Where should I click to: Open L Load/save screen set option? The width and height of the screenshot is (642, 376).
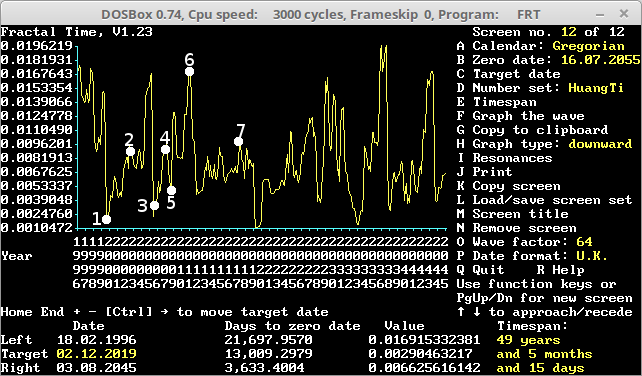[x=544, y=200]
